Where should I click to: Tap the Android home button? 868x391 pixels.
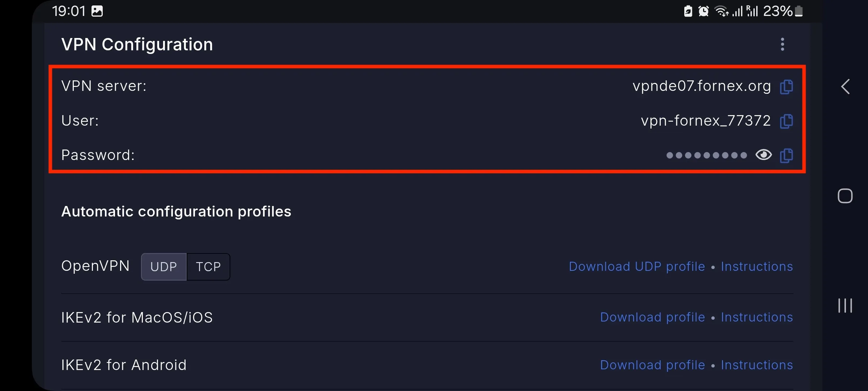click(845, 196)
